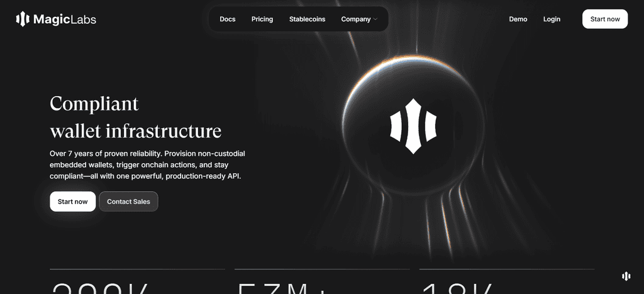Click the Login link
644x294 pixels.
(552, 19)
